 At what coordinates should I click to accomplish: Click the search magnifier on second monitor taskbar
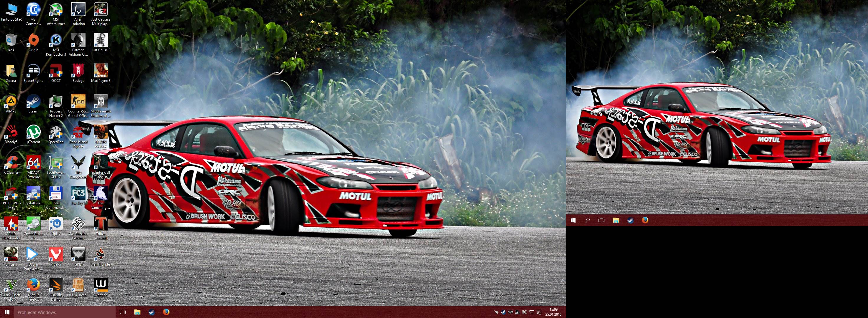tap(587, 221)
